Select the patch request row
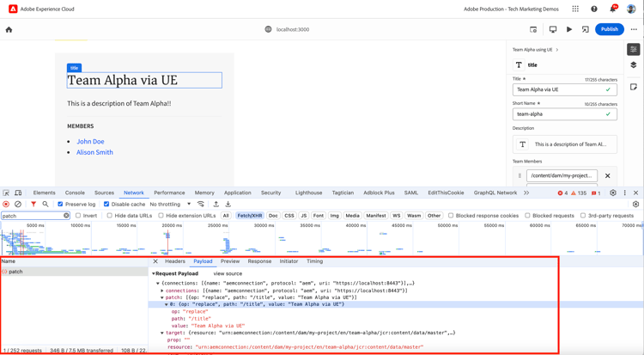This screenshot has width=644, height=355. point(74,272)
